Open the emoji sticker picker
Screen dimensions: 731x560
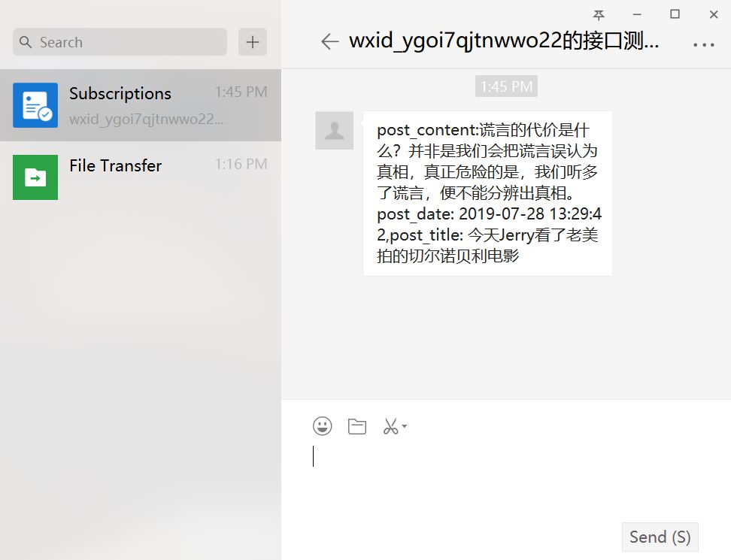[x=322, y=425]
